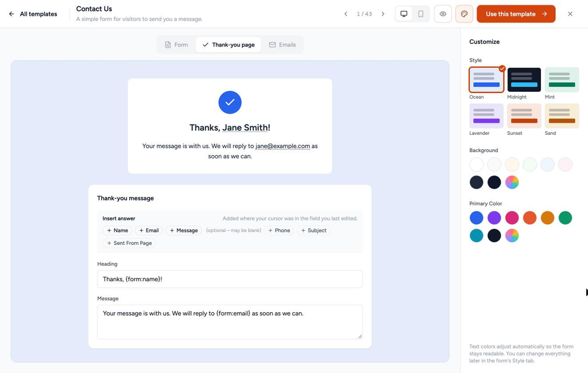Choose the Mint style
588x373 pixels.
562,80
